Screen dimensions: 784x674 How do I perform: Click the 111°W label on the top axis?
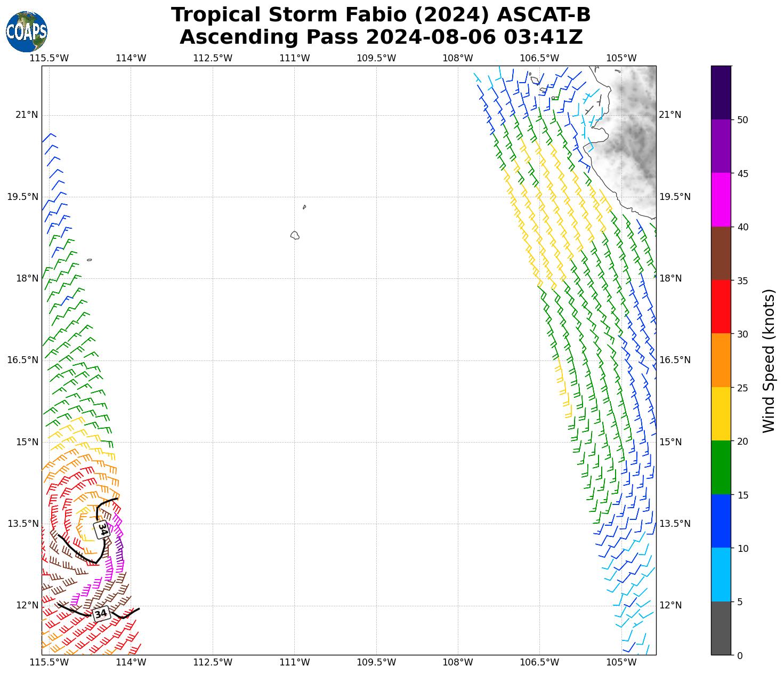click(294, 58)
